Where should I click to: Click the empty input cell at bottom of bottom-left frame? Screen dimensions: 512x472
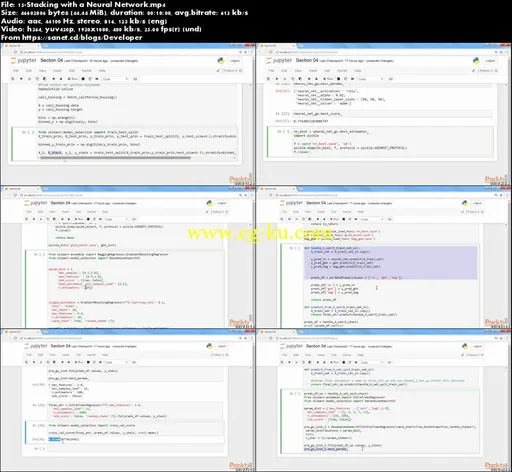[x=135, y=449]
